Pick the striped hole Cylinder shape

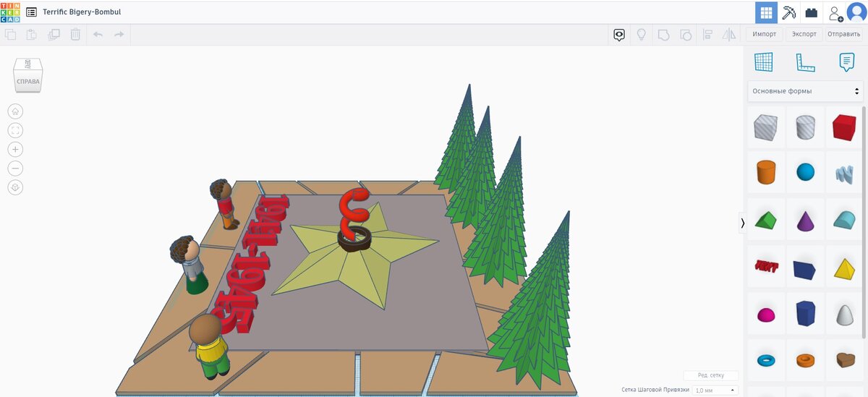coord(805,127)
